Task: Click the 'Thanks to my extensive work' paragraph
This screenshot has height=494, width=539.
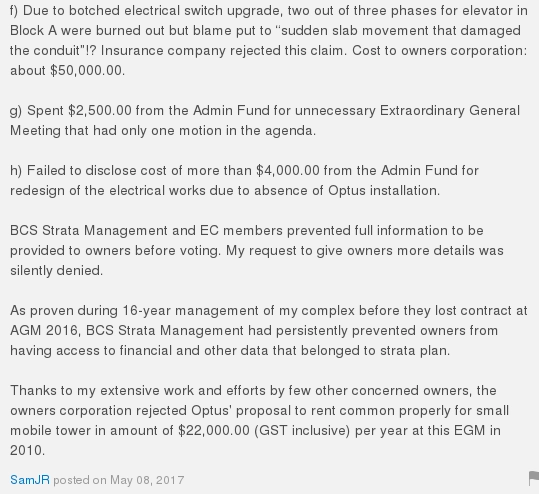Action: coord(260,420)
